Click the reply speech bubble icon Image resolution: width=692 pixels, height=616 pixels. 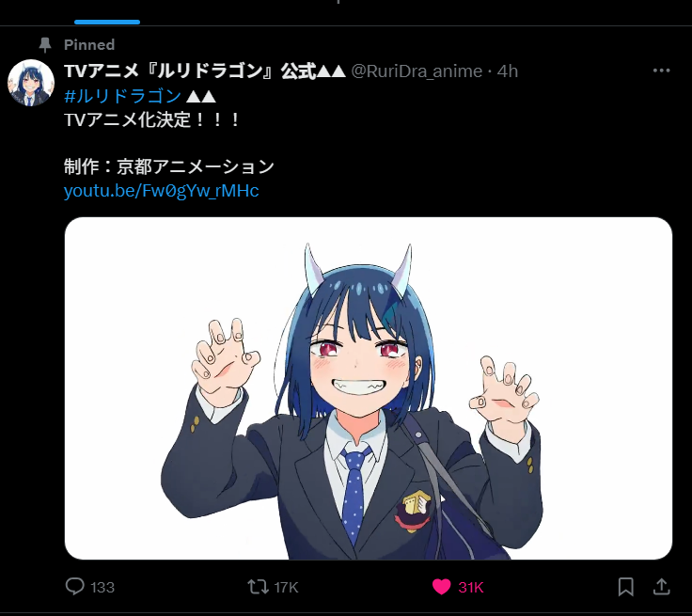[x=74, y=587]
